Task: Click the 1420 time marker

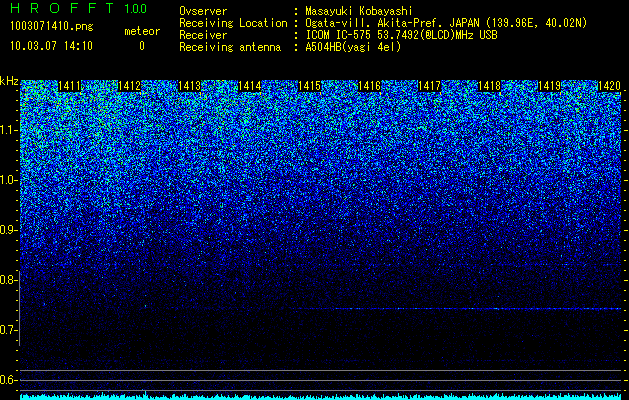Action: point(609,86)
